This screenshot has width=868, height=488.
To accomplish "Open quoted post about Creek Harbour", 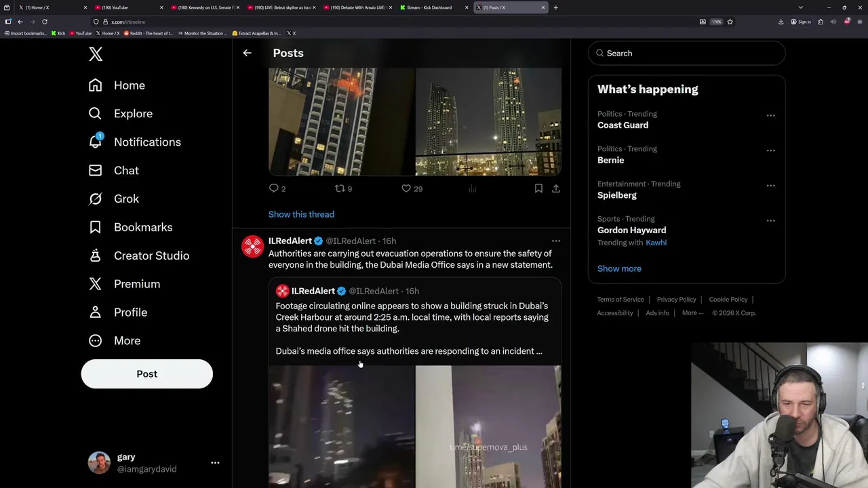I will [415, 329].
